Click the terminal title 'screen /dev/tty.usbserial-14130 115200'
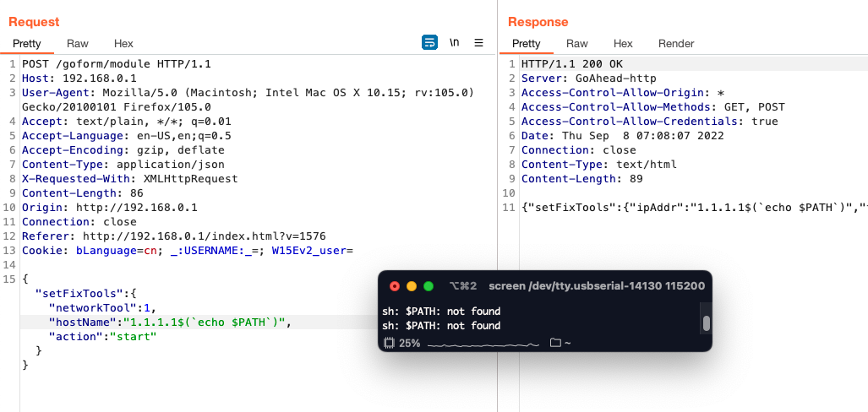Viewport: 868px width, 412px height. pos(597,286)
